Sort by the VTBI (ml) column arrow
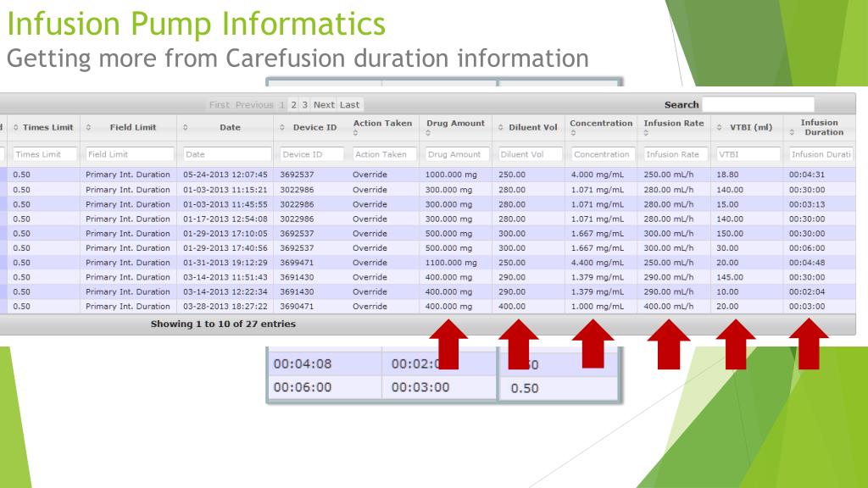 pyautogui.click(x=719, y=127)
